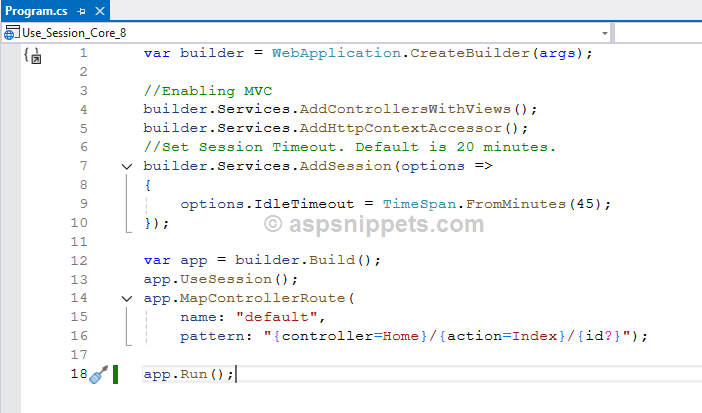Collapse the AddSession block at line 7

[x=127, y=167]
